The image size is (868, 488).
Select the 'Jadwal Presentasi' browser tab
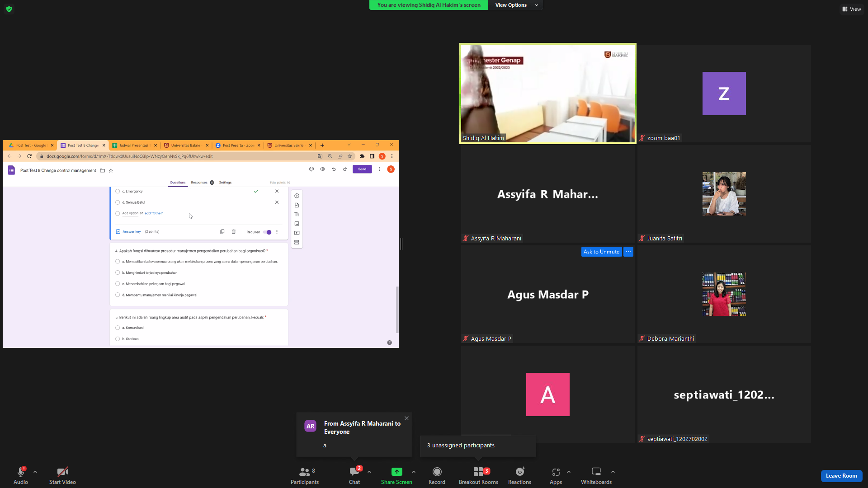(134, 145)
